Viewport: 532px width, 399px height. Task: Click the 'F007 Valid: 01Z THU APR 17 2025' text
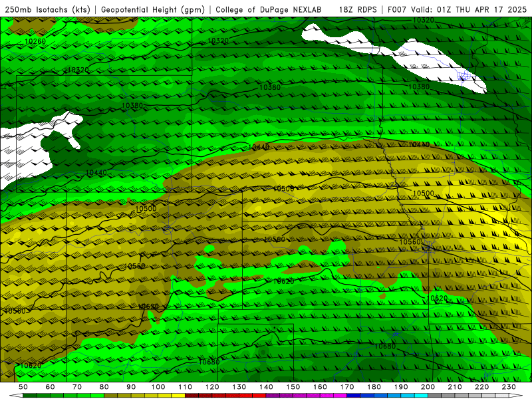[x=457, y=9]
